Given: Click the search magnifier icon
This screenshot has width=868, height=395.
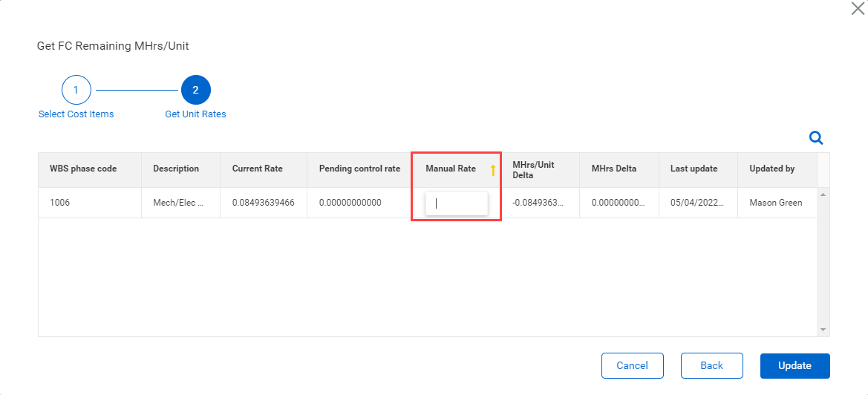Looking at the screenshot, I should (x=815, y=137).
